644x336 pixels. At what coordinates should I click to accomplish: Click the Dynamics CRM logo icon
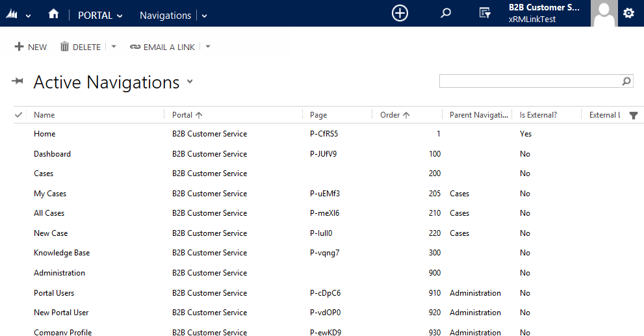(12, 14)
